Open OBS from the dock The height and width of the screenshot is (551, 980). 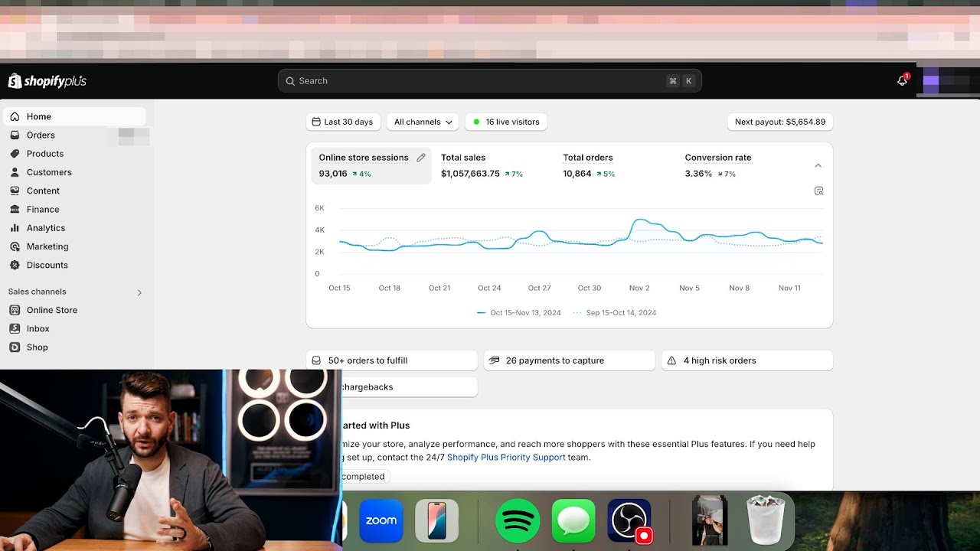629,520
